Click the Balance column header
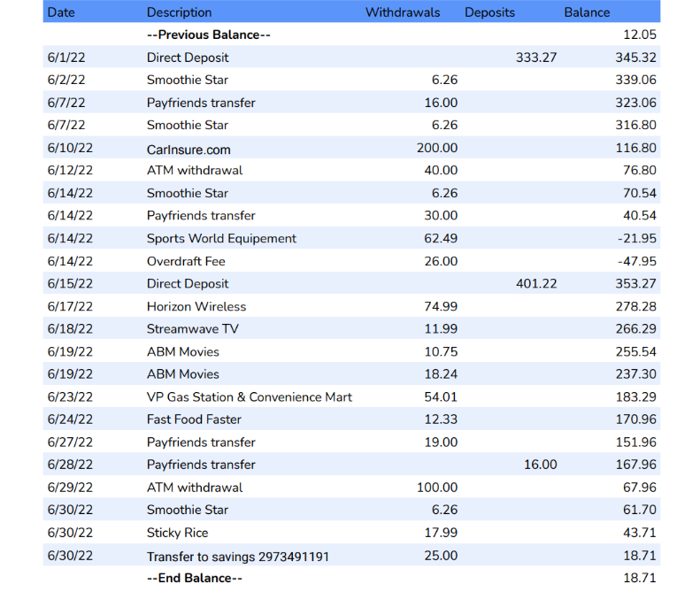Image resolution: width=700 pixels, height=592 pixels. [587, 12]
